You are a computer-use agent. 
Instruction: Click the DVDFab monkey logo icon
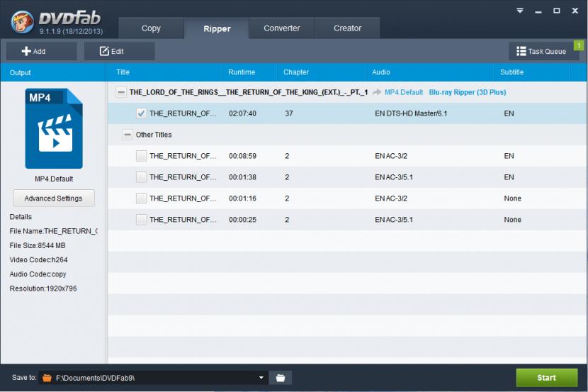[x=23, y=21]
